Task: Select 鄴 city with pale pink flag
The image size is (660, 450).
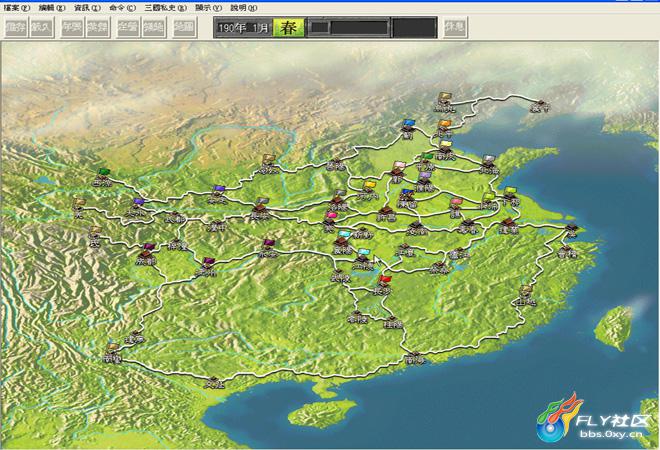Action: 397,172
